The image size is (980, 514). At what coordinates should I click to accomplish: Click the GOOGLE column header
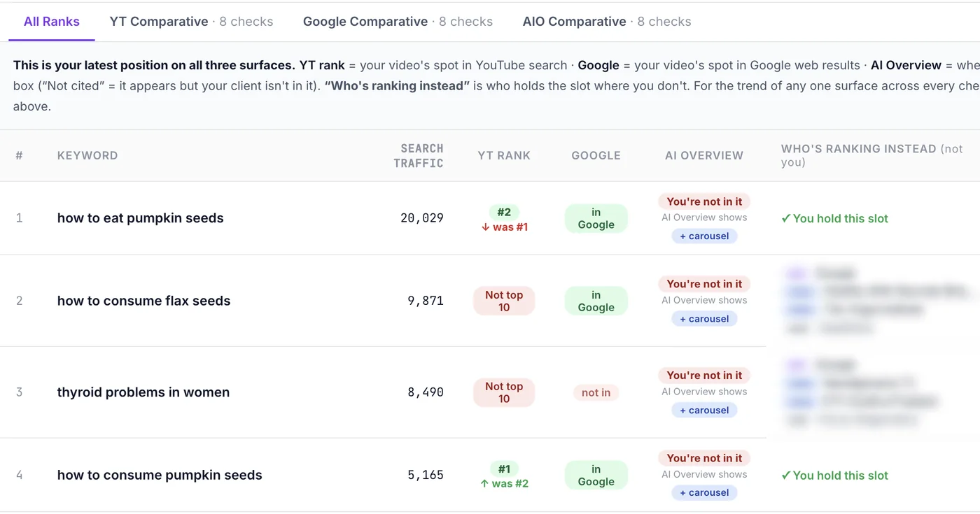tap(596, 155)
